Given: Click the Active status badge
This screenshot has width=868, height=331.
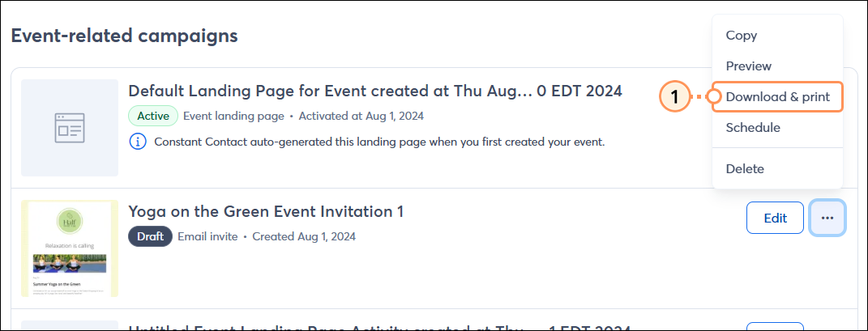Looking at the screenshot, I should point(153,116).
